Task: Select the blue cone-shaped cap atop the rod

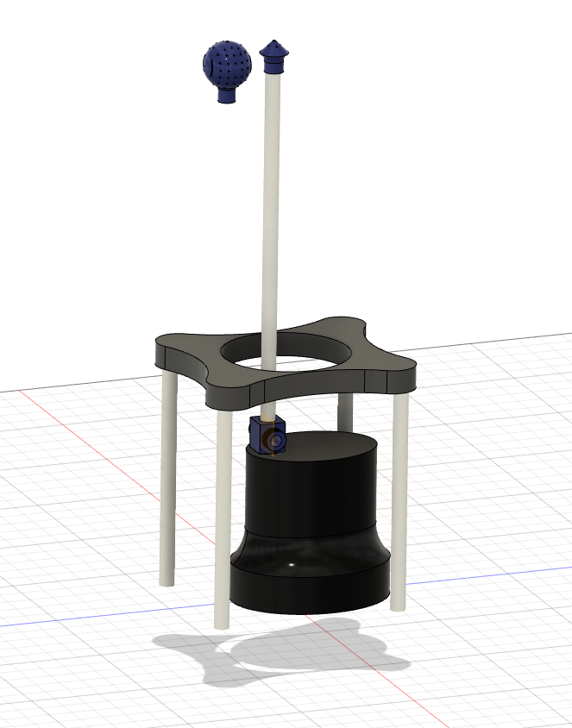Action: [x=274, y=57]
